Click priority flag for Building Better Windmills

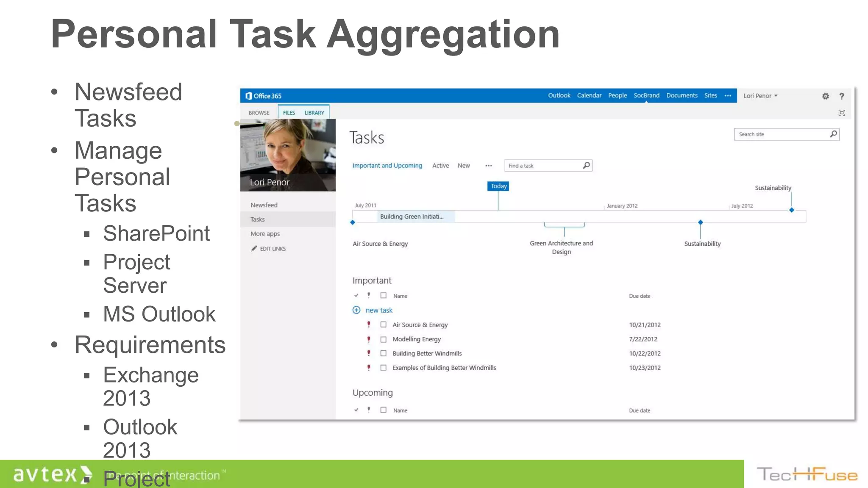click(x=369, y=353)
